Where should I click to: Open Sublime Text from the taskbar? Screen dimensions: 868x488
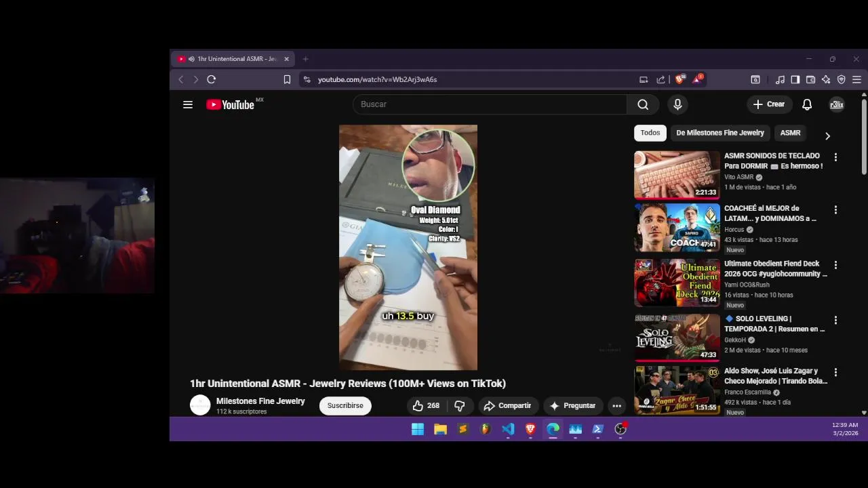pos(463,429)
